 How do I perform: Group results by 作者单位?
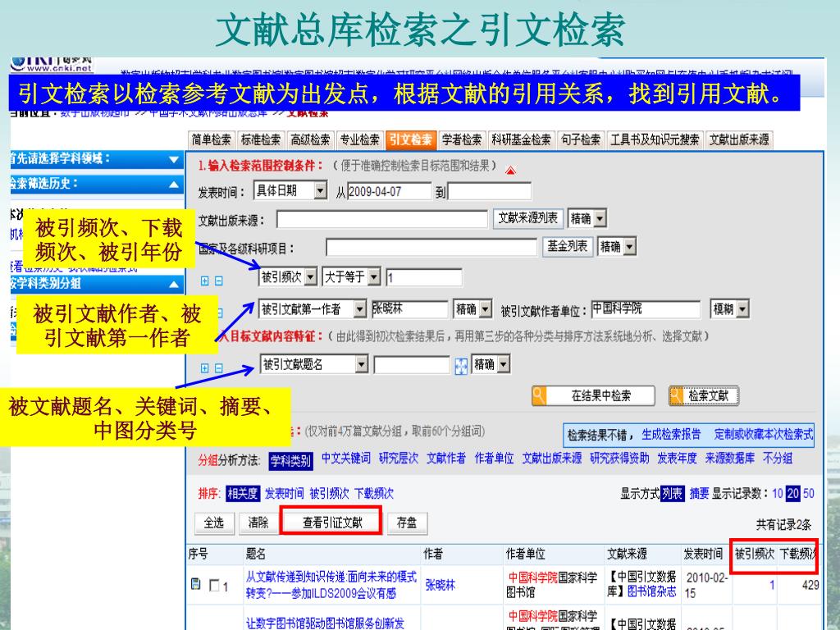point(494,459)
